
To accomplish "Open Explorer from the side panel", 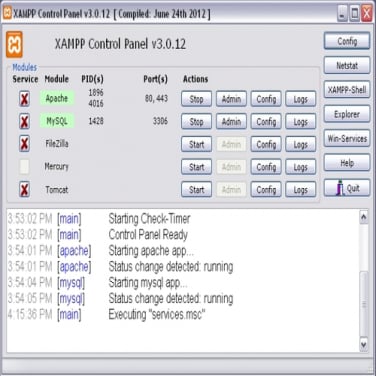I will 347,114.
